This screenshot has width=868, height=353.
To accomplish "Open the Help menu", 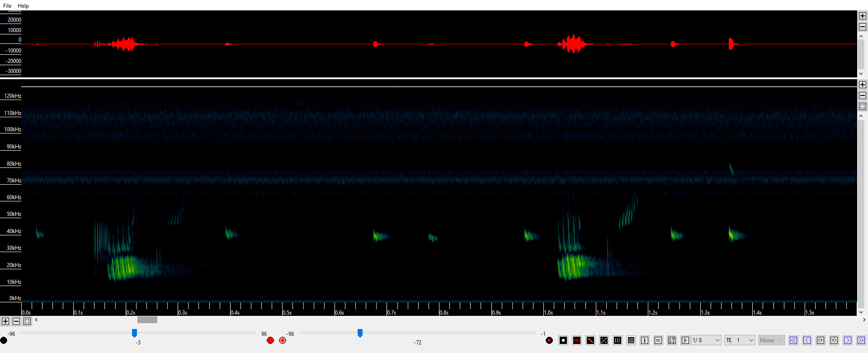I will 23,6.
